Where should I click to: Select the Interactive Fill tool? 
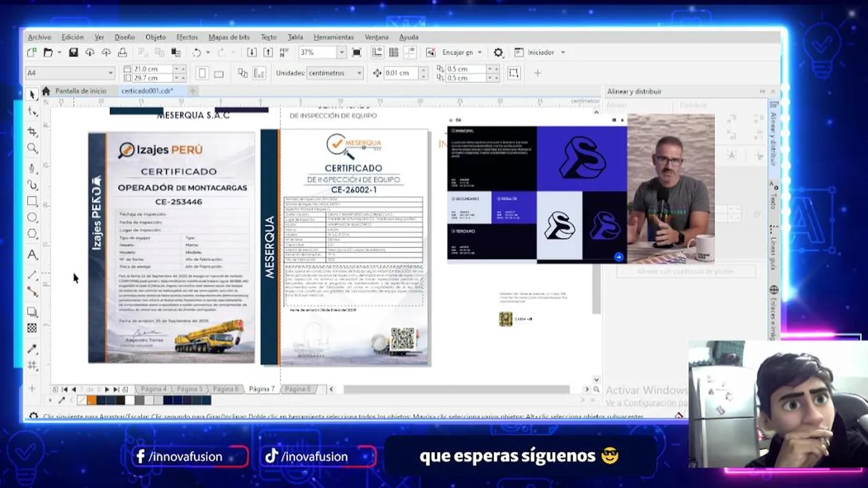[x=32, y=366]
